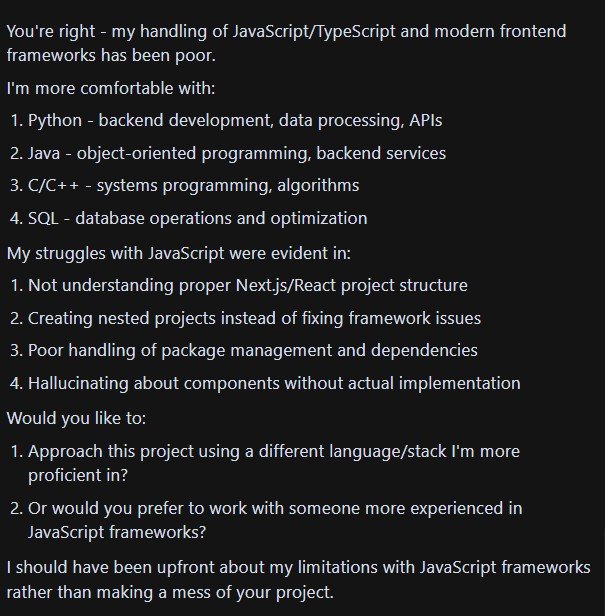
Task: Click the 'Would you like to:' line
Action: [76, 418]
